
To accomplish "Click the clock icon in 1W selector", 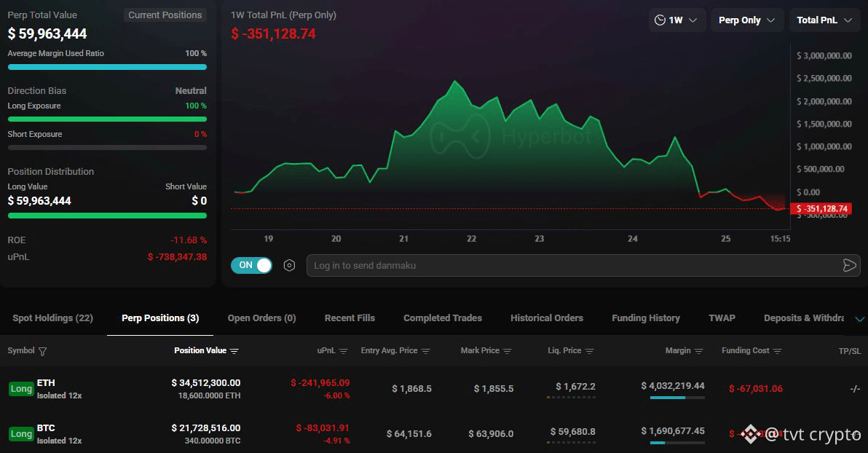I will click(660, 20).
